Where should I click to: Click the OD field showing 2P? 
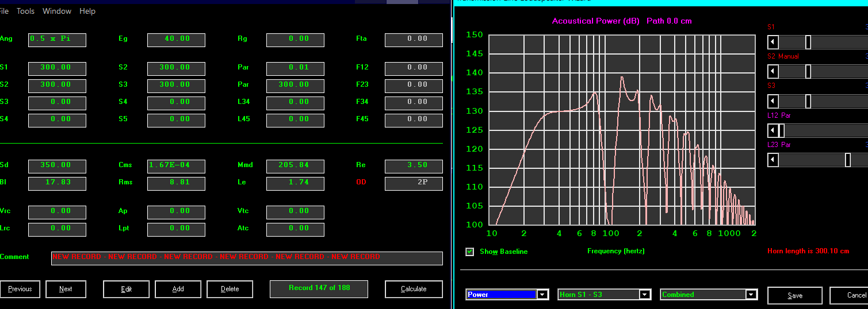[x=414, y=183]
